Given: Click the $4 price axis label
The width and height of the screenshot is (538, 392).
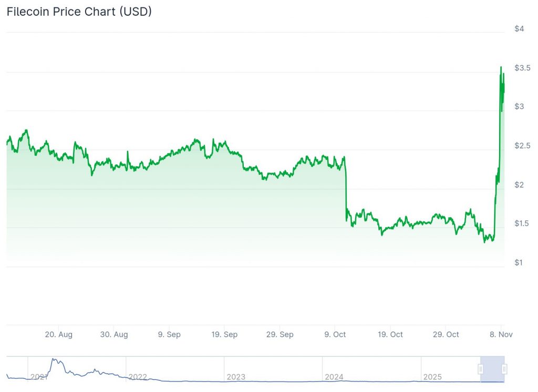Looking at the screenshot, I should pyautogui.click(x=519, y=28).
